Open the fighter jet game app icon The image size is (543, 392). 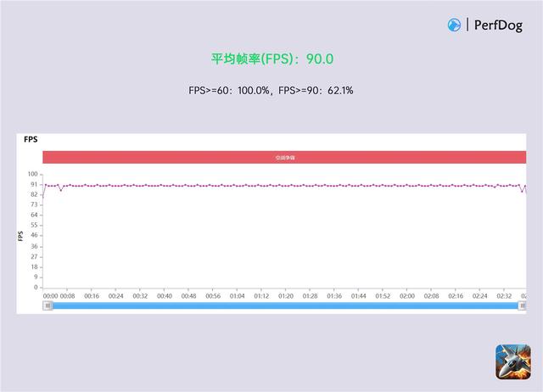[512, 361]
